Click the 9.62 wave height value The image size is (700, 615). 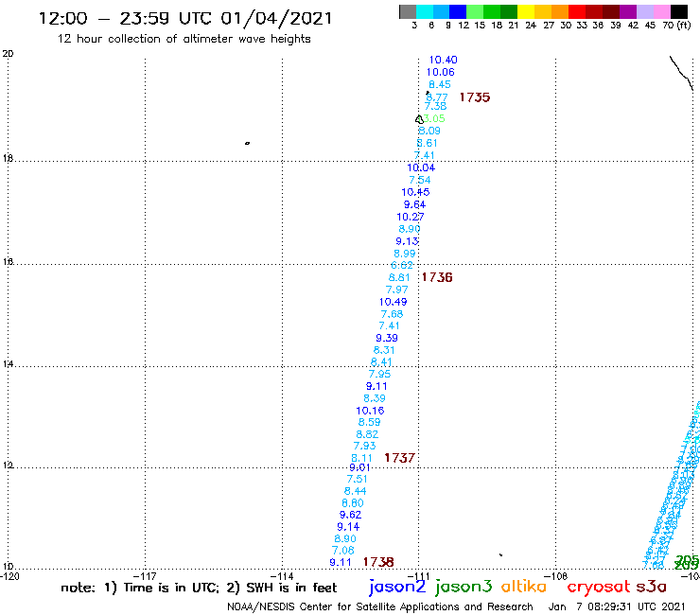click(x=350, y=515)
